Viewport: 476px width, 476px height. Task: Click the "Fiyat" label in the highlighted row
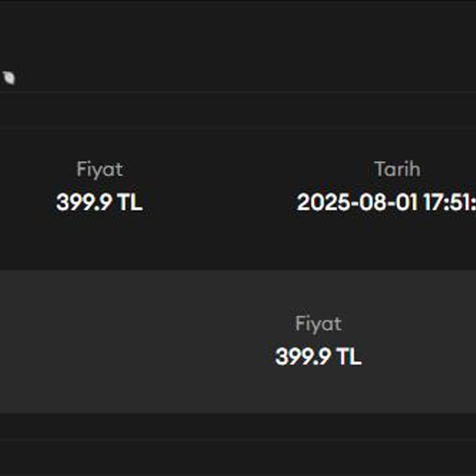(x=318, y=324)
